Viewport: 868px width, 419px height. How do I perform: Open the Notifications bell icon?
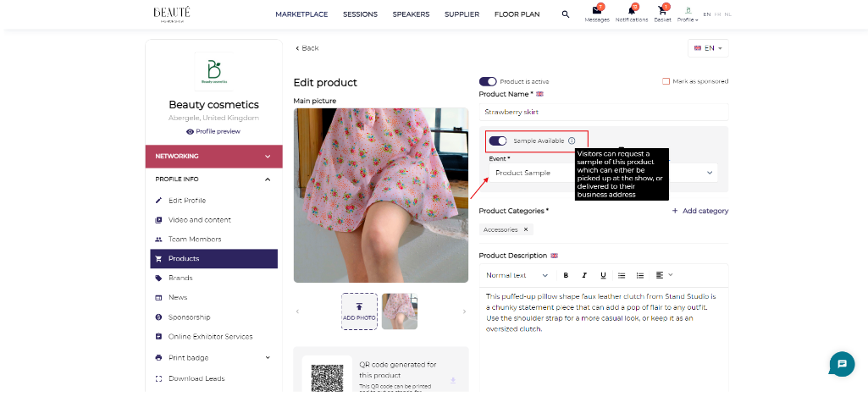click(632, 10)
